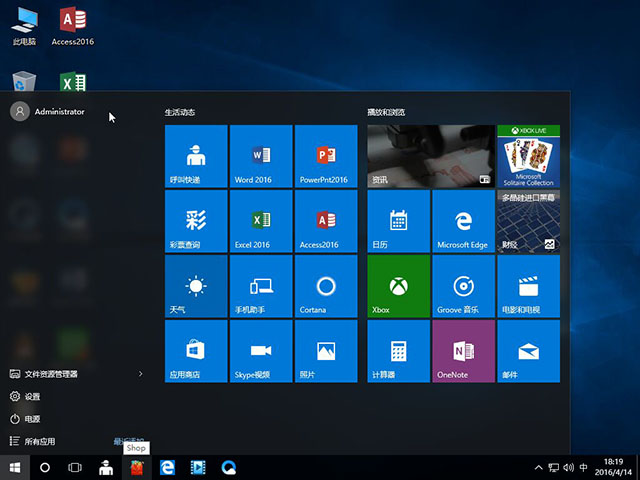Click 电源 power option
This screenshot has height=480, width=640.
32,418
